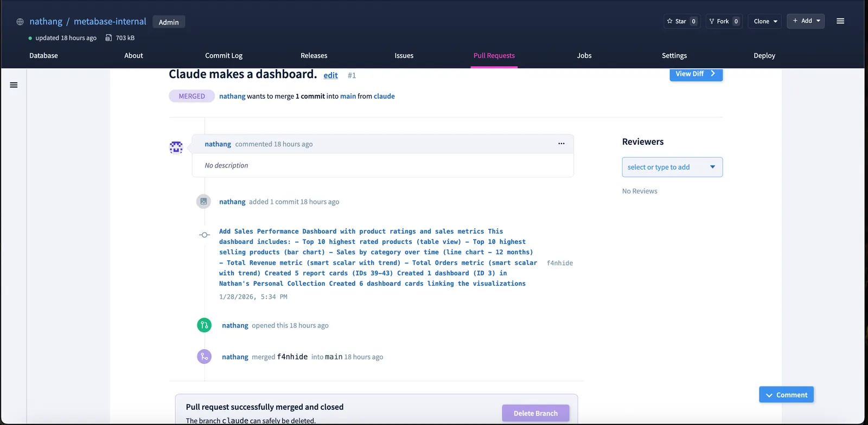868x425 pixels.
Task: Click the Delete Branch button
Action: click(535, 413)
